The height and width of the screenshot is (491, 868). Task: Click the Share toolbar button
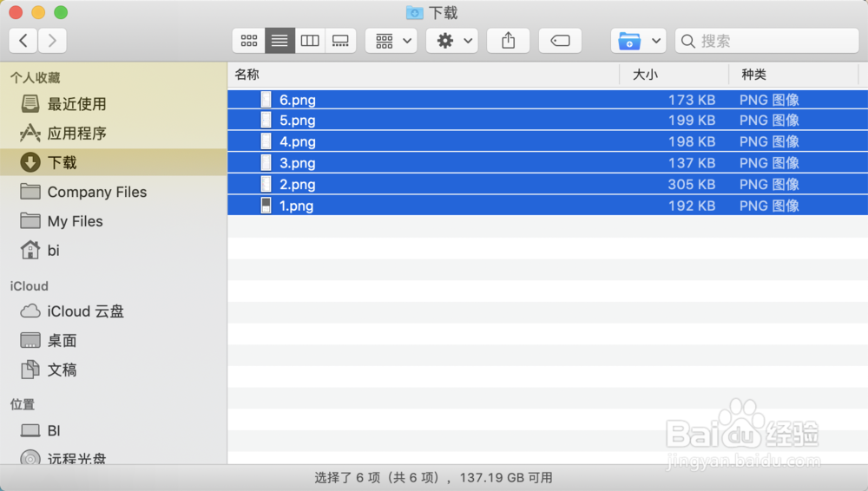(x=508, y=41)
